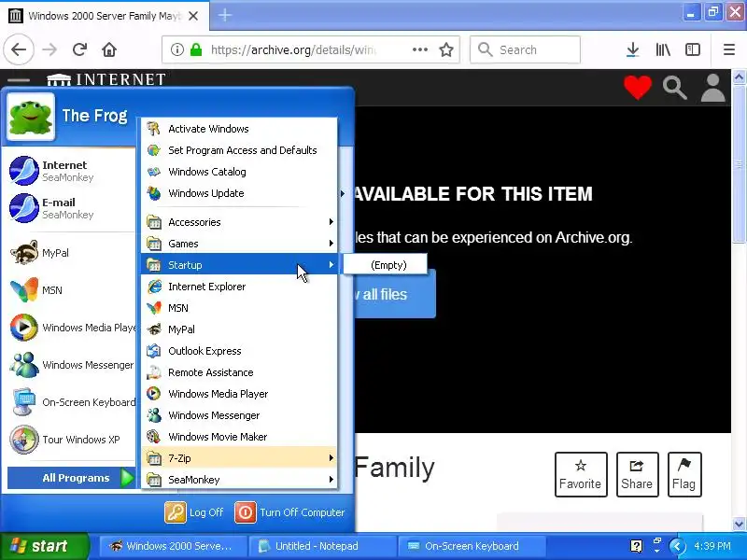Image resolution: width=747 pixels, height=560 pixels.
Task: Expand the 7-Zip program folder
Action: pyautogui.click(x=239, y=458)
